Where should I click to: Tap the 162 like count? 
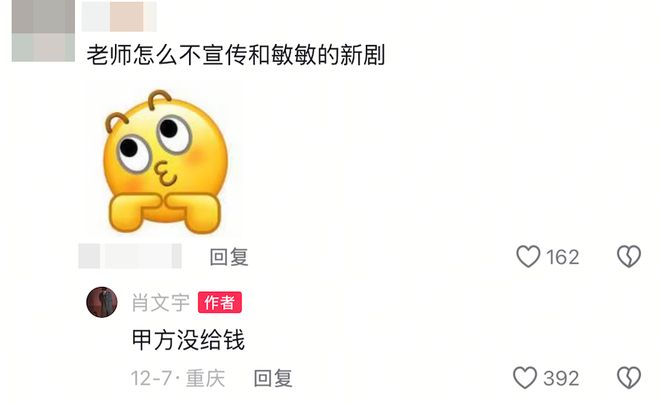(562, 257)
